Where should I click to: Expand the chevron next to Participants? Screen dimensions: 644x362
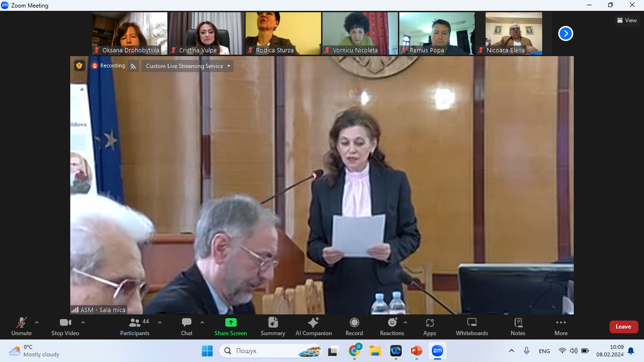click(159, 322)
